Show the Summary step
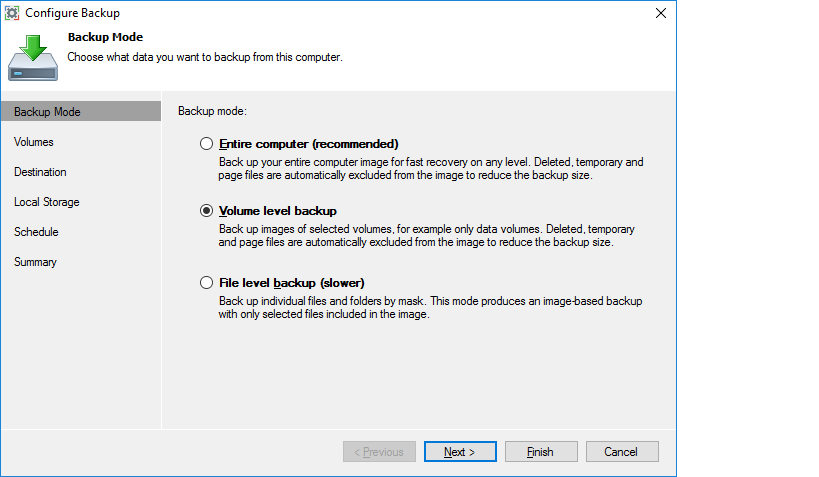Image resolution: width=819 pixels, height=477 pixels. pyautogui.click(x=35, y=262)
